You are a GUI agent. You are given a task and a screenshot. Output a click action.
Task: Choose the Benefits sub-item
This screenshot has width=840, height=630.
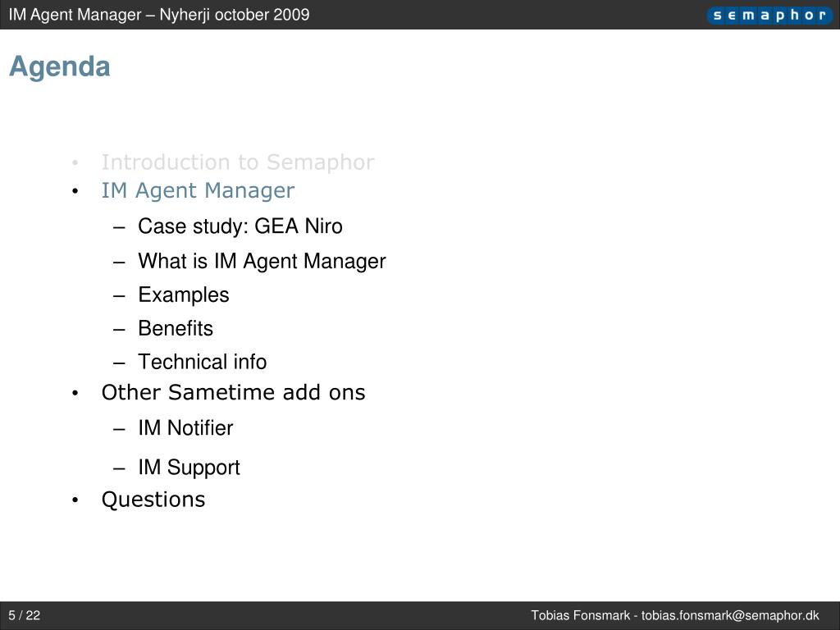click(x=176, y=328)
